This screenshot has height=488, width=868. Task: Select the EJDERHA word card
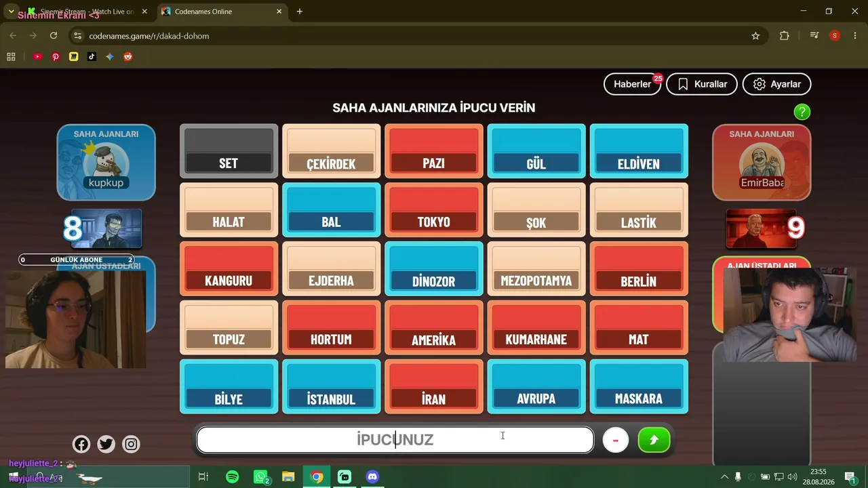coord(332,269)
